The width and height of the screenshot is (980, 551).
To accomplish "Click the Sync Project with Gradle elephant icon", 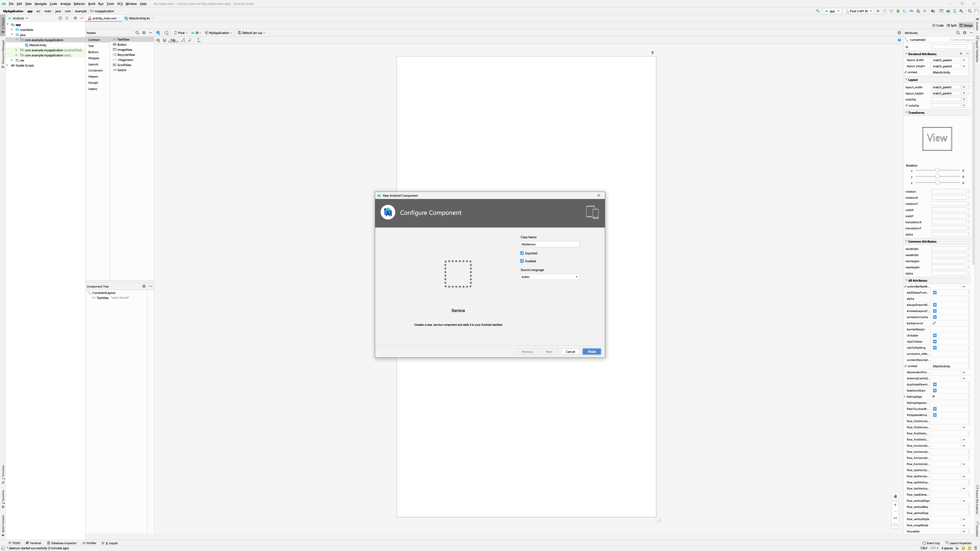I will point(948,11).
